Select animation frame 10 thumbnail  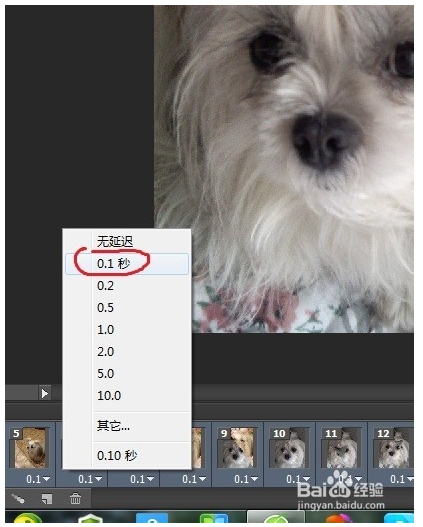tap(289, 448)
